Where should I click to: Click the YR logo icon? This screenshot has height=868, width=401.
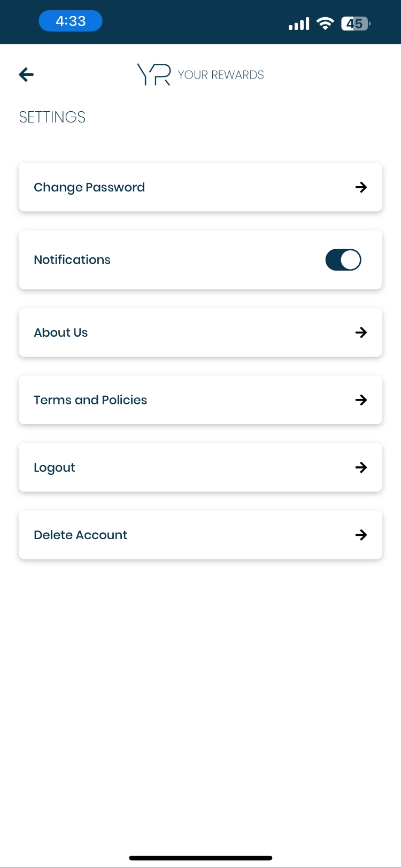click(154, 75)
